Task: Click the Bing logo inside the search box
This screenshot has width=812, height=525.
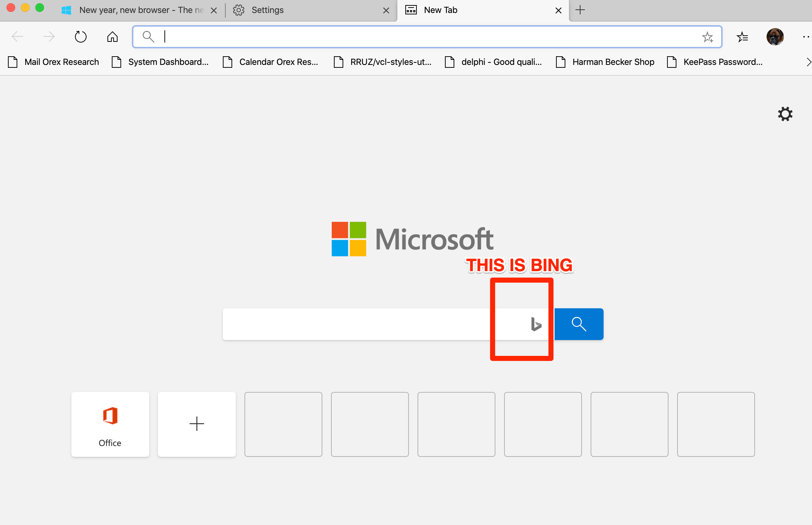Action: pos(536,324)
